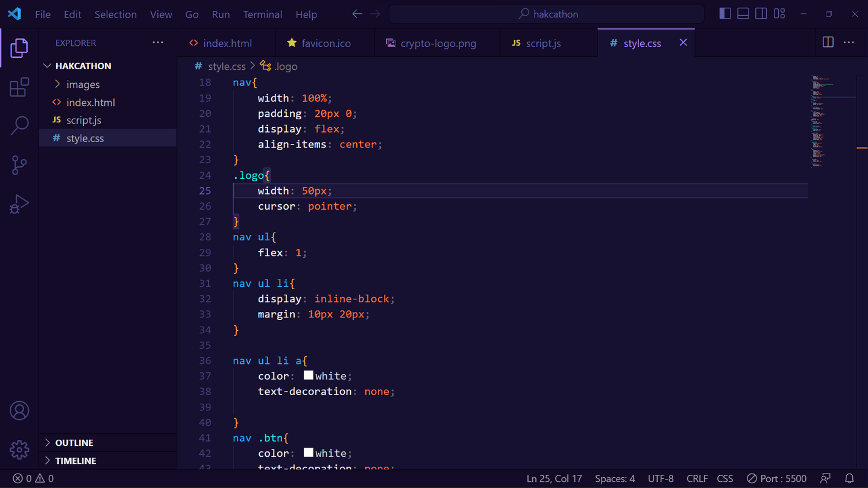Click the Ln 25, Col 17 indicator

[x=554, y=478]
